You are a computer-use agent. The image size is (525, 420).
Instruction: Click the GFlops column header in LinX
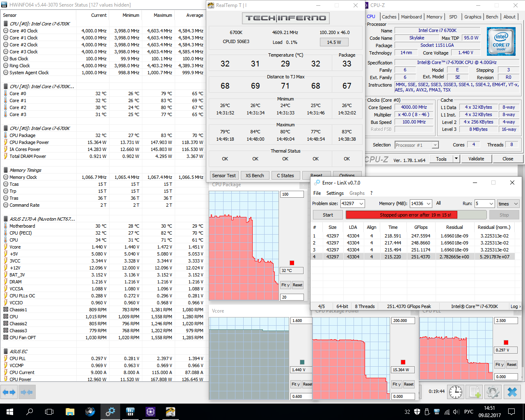tap(421, 227)
